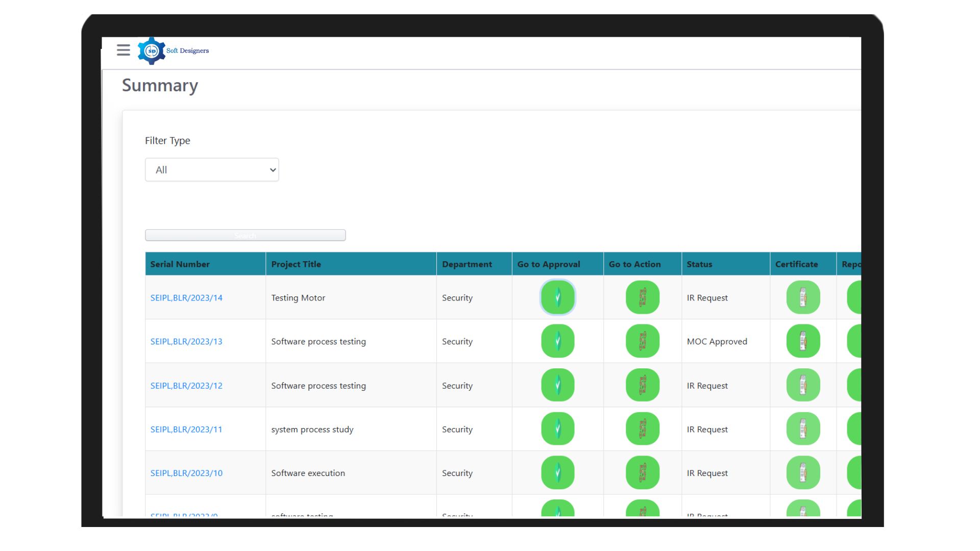980x551 pixels.
Task: Click the Go to Action icon for Software execution
Action: pos(643,473)
